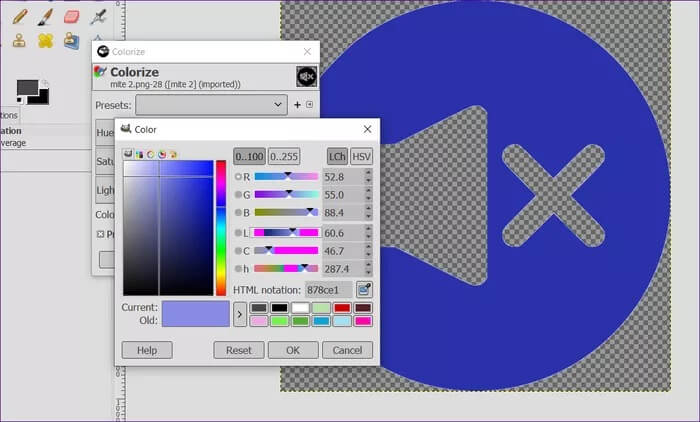This screenshot has height=422, width=700.
Task: Click Cancel in the Color dialog
Action: click(x=347, y=350)
